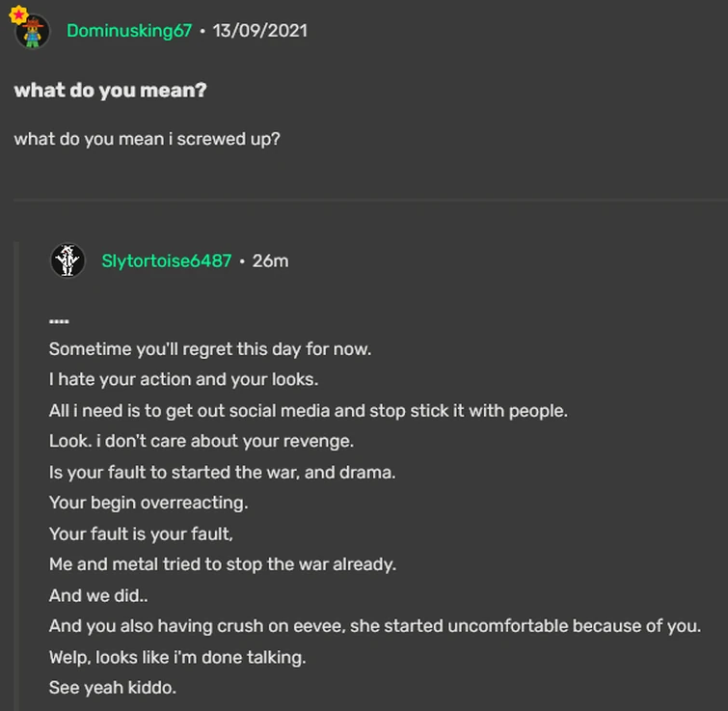Click the closing line "See yeah kiddo."
Image resolution: width=728 pixels, height=711 pixels.
click(112, 688)
